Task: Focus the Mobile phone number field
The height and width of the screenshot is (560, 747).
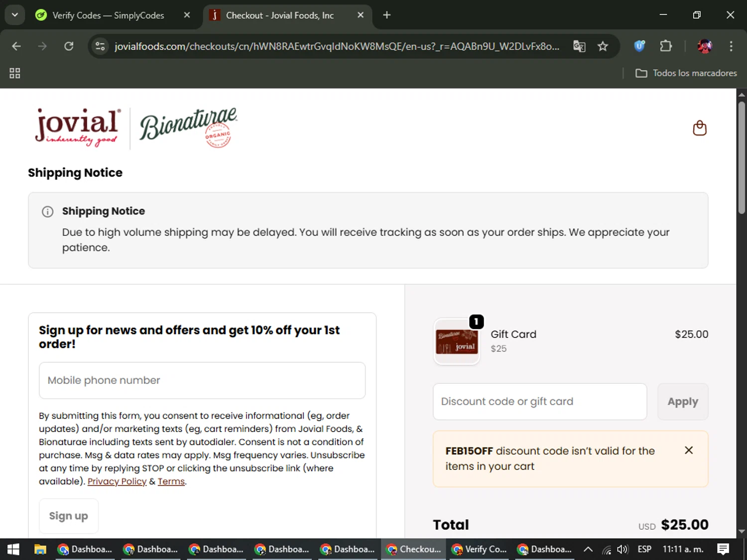Action: pyautogui.click(x=202, y=380)
